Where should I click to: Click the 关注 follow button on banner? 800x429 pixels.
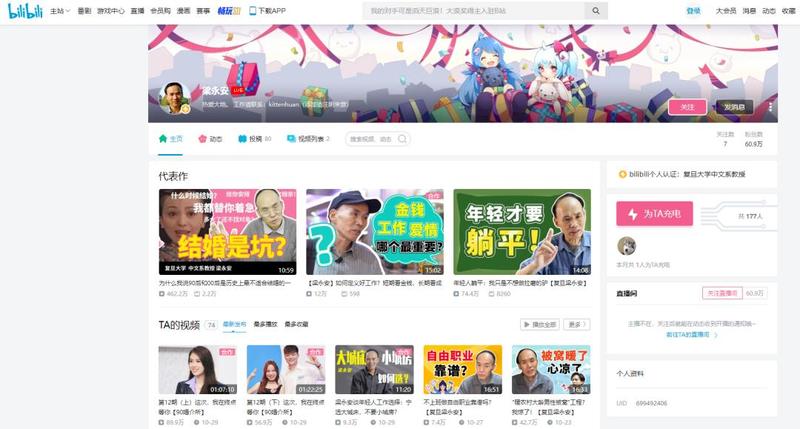(686, 106)
